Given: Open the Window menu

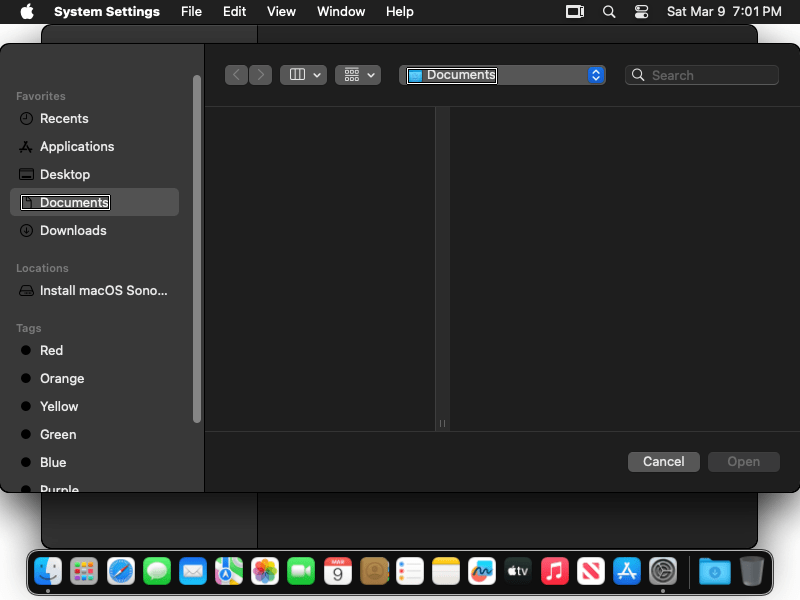Looking at the screenshot, I should 341,12.
